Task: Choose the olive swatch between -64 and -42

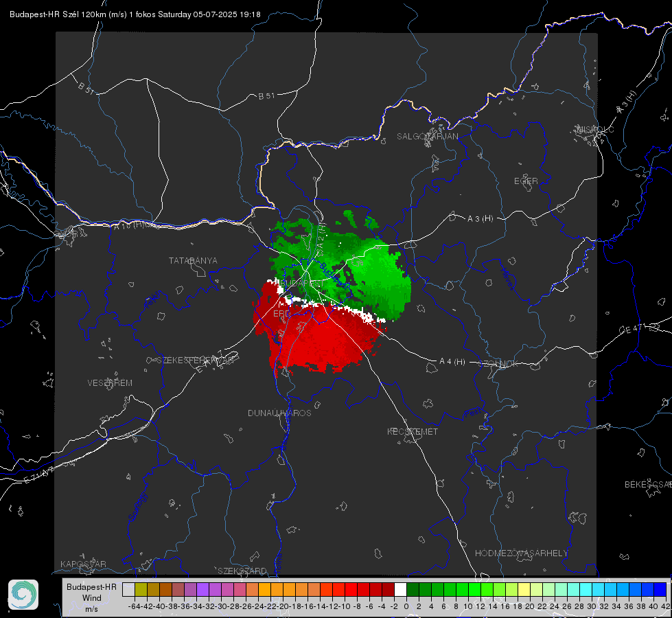Action: [141, 589]
